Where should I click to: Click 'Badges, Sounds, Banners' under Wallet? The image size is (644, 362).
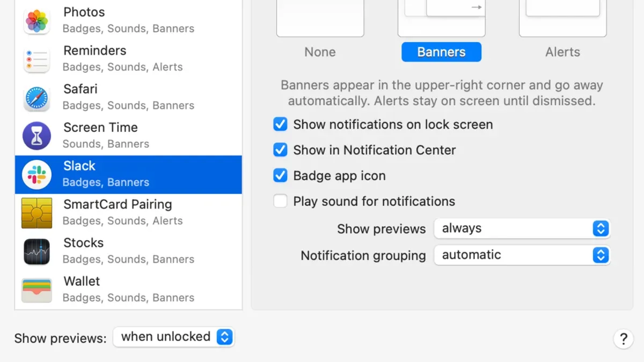click(128, 298)
